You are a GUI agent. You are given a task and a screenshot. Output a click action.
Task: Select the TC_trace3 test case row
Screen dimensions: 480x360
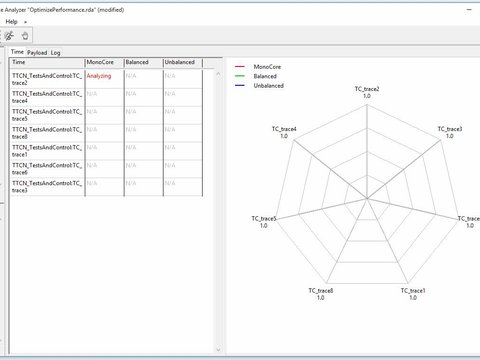point(106,187)
